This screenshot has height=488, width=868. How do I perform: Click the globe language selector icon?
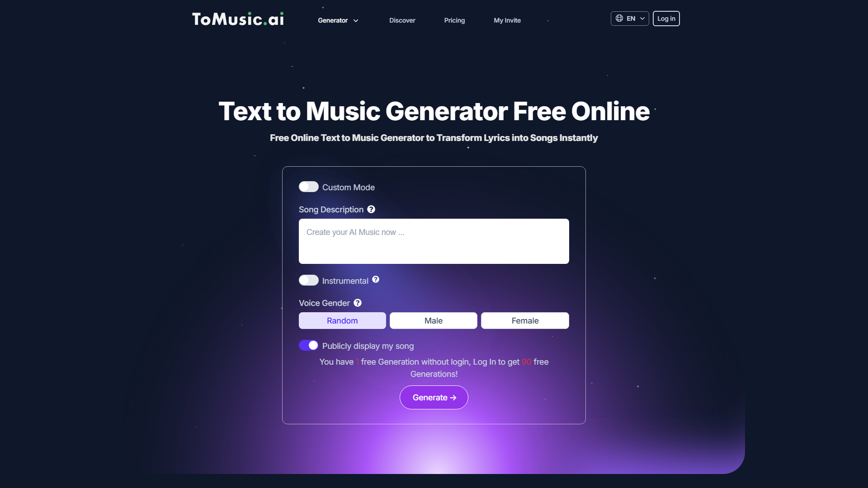(x=619, y=18)
